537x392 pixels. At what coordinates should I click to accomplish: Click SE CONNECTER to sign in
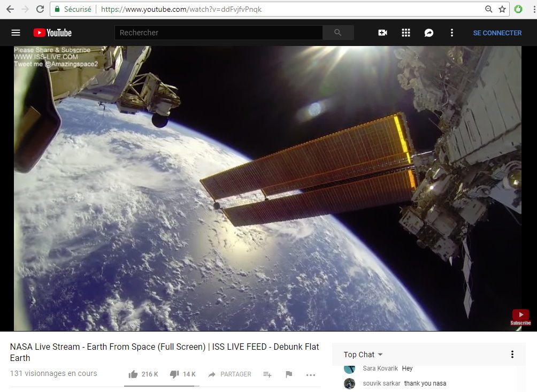(x=497, y=33)
